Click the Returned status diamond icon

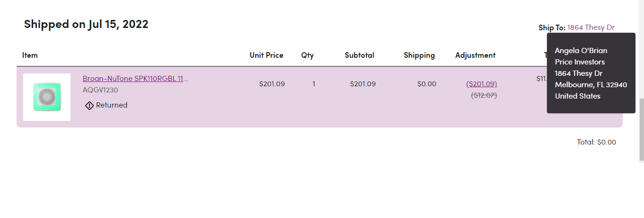(x=89, y=105)
